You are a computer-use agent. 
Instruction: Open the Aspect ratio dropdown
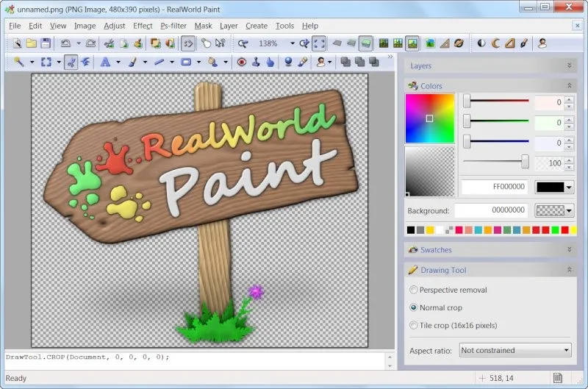pyautogui.click(x=515, y=351)
